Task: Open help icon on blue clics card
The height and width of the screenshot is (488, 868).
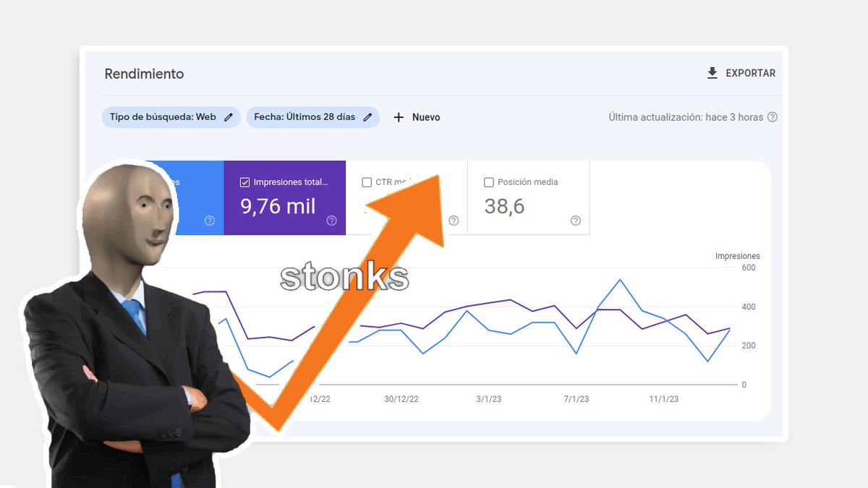Action: click(210, 221)
